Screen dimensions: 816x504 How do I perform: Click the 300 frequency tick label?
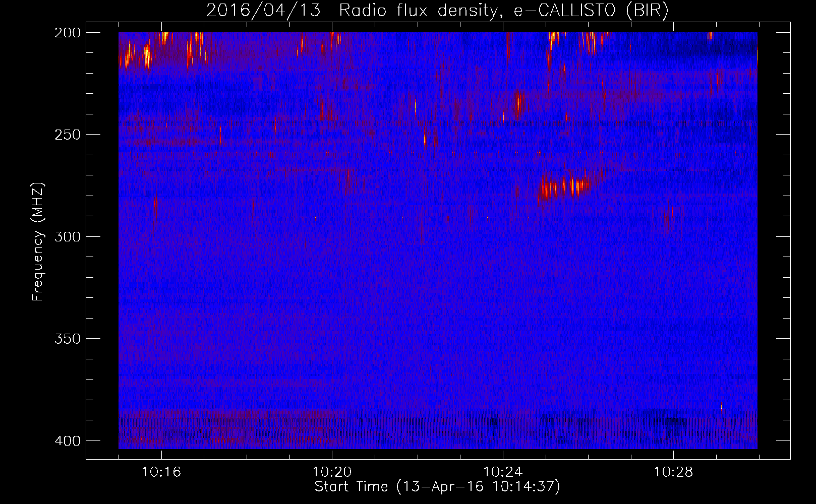tap(68, 237)
